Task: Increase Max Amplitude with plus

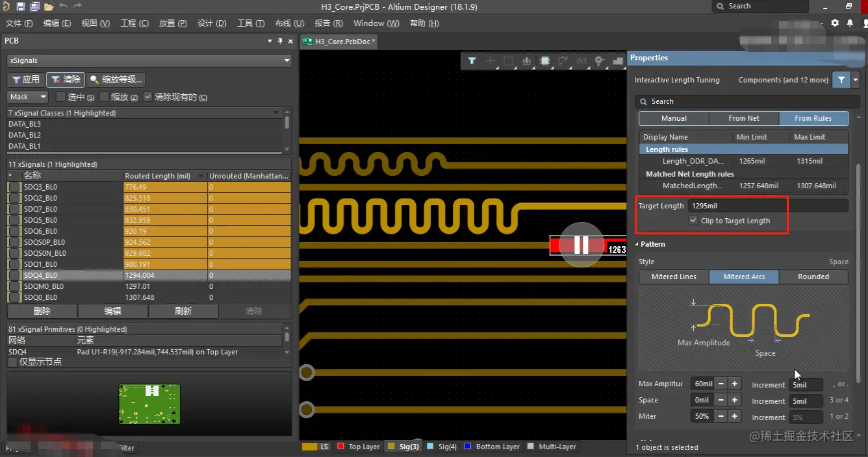Action: pos(735,384)
